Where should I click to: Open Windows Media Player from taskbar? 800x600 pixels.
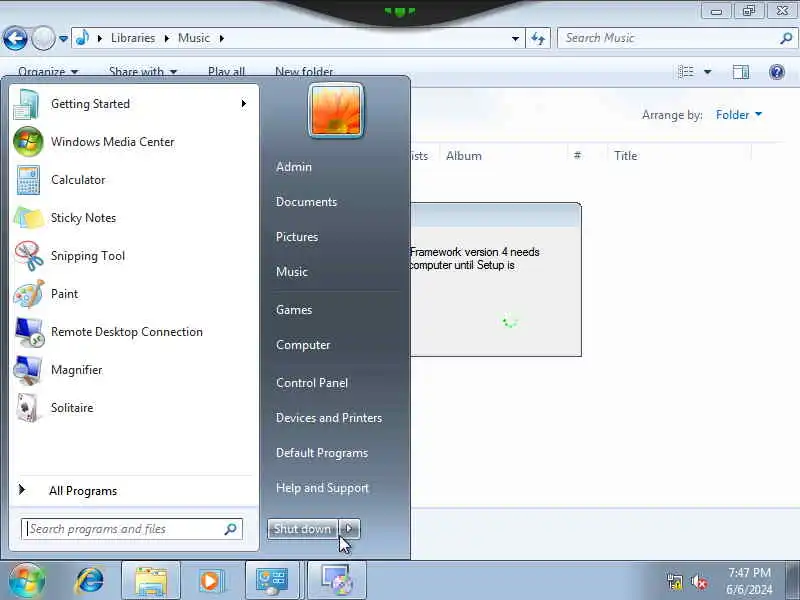(210, 581)
